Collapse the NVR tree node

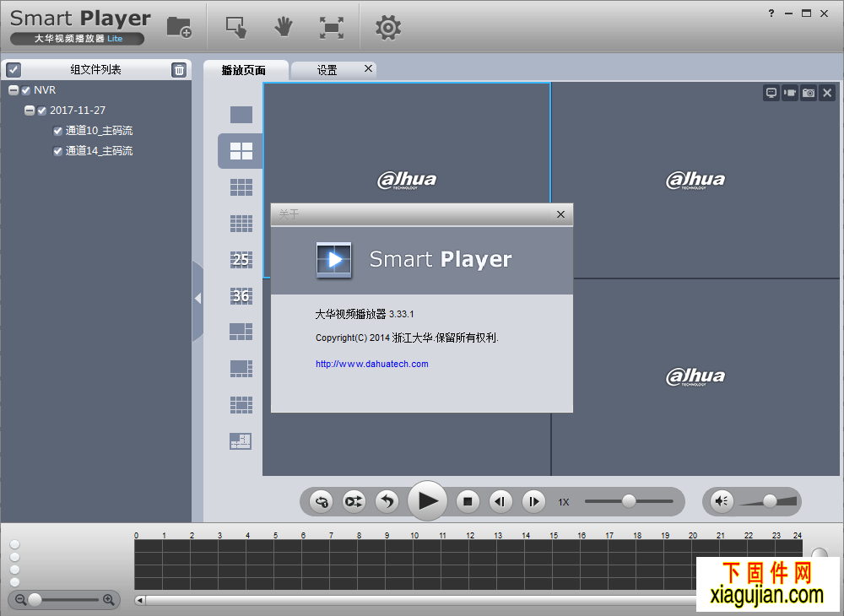tap(14, 90)
